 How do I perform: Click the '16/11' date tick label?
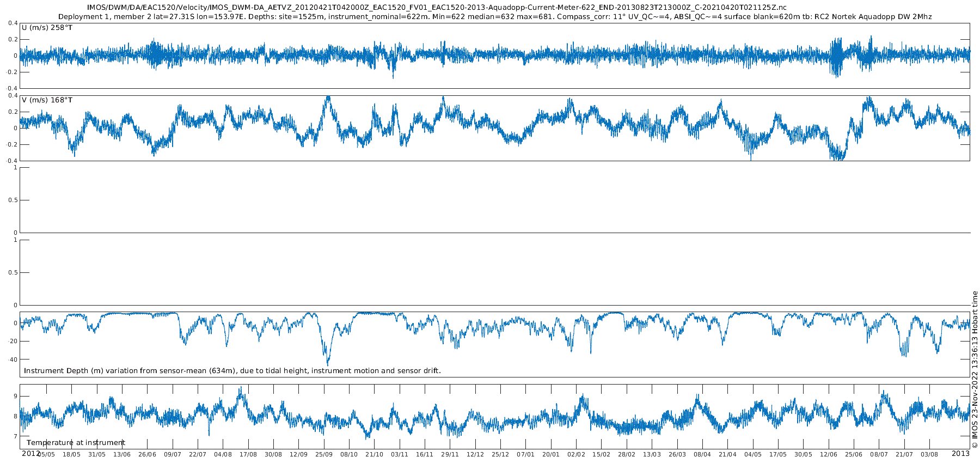click(425, 455)
